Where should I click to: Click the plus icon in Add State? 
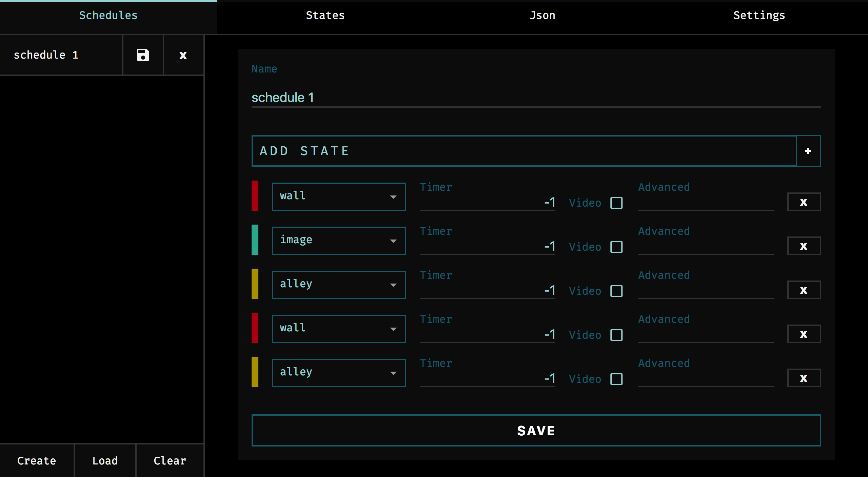pyautogui.click(x=808, y=151)
